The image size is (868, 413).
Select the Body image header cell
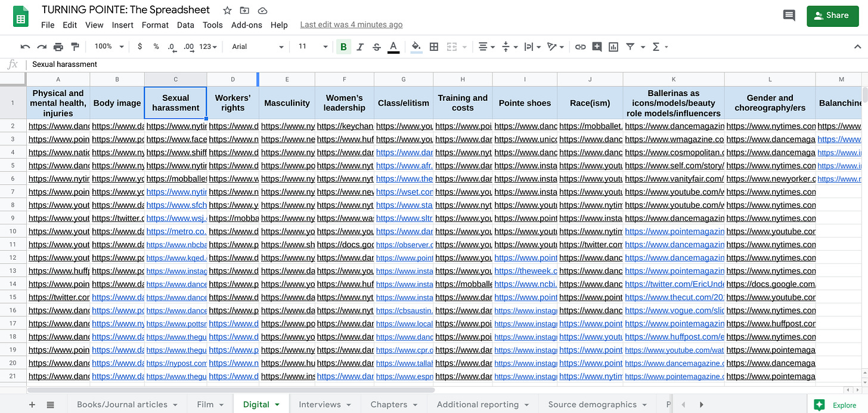(x=117, y=103)
